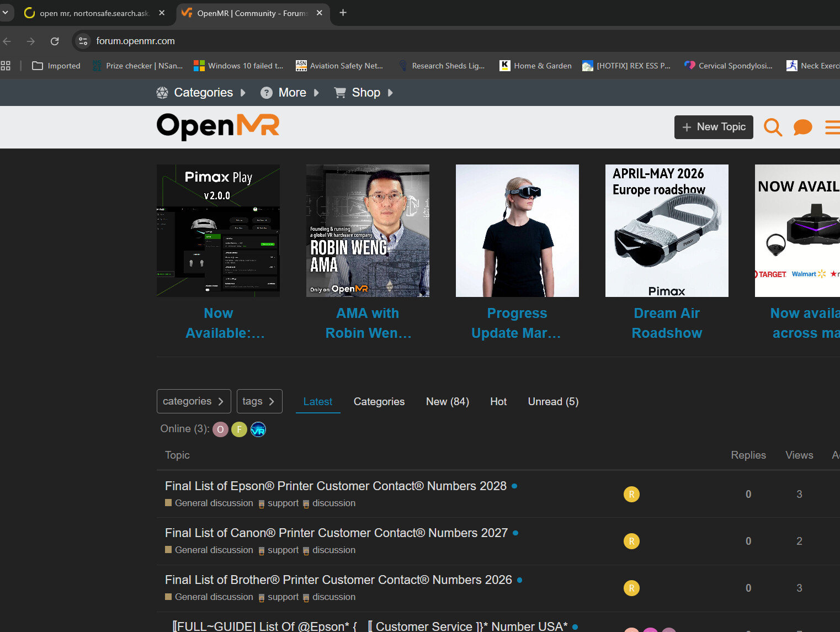
Task: Open the Dream Air Roadshow thumbnail
Action: click(667, 231)
